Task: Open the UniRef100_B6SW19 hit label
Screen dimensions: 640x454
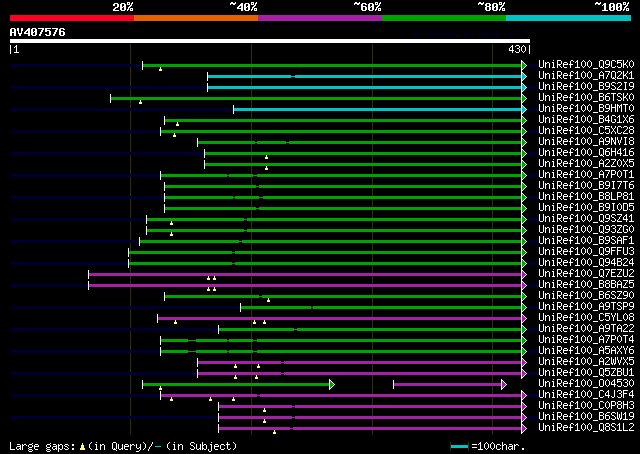Action: [x=586, y=417]
